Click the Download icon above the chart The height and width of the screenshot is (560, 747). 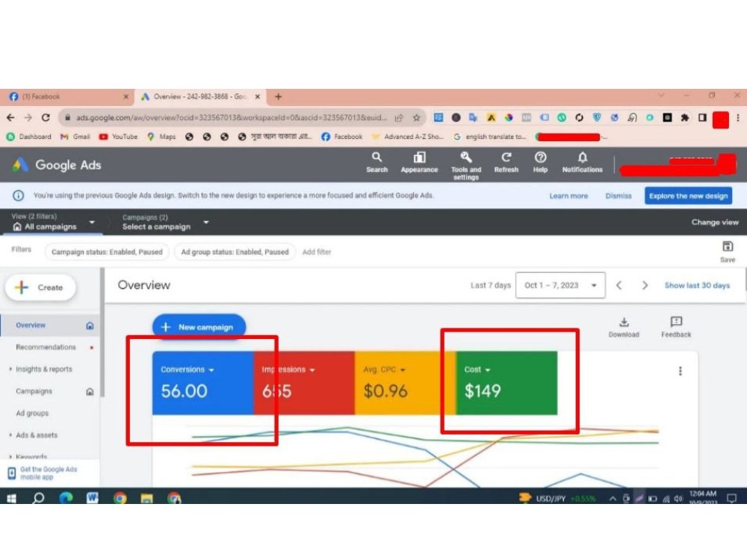pos(624,327)
